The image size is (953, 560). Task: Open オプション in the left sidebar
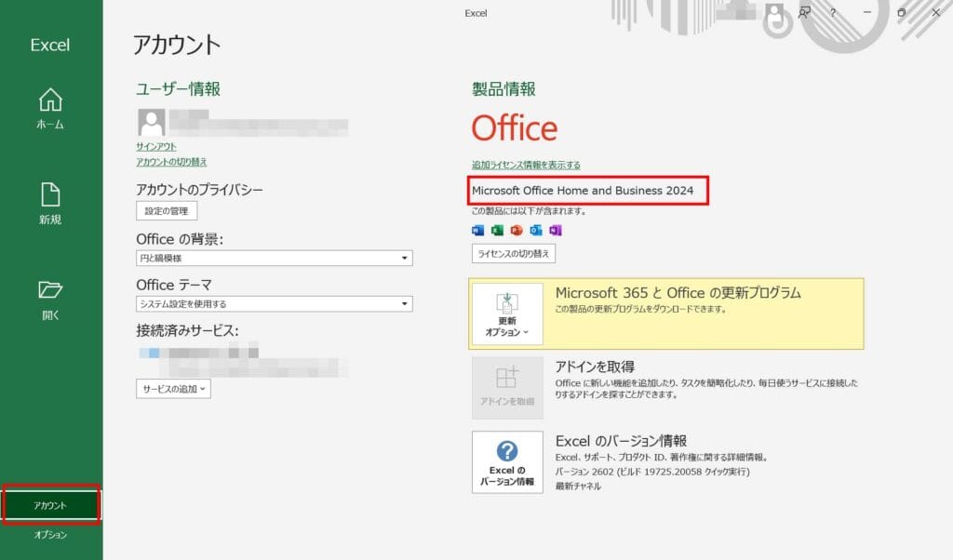tap(50, 535)
